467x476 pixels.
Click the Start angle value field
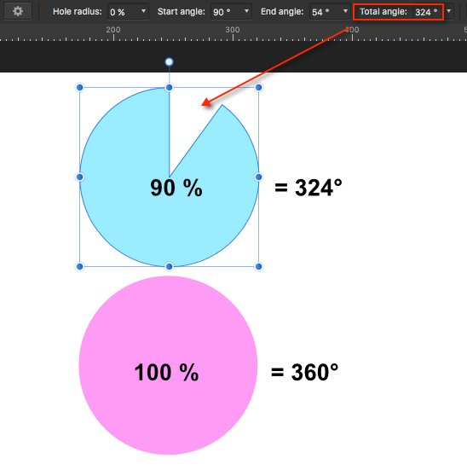tap(227, 12)
